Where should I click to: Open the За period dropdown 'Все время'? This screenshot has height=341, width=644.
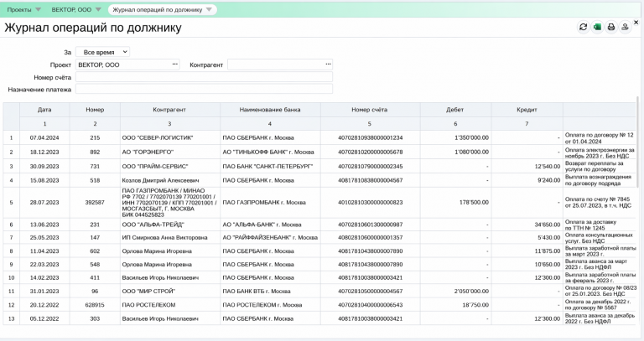(102, 52)
